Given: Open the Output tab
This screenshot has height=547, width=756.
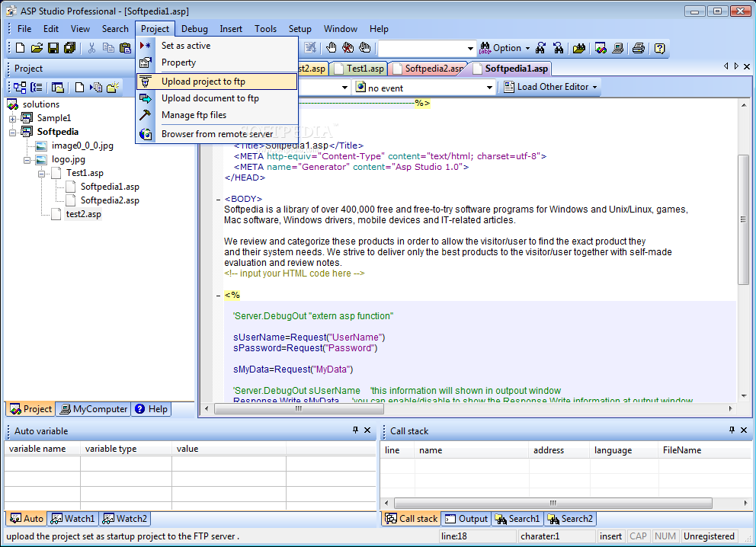Looking at the screenshot, I should click(x=466, y=519).
